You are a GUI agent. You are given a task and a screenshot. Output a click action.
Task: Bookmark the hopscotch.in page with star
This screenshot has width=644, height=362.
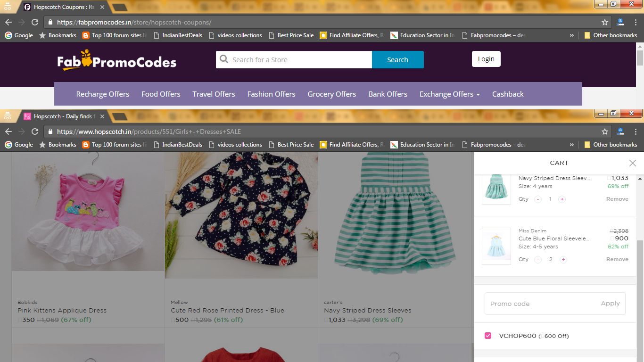(605, 132)
